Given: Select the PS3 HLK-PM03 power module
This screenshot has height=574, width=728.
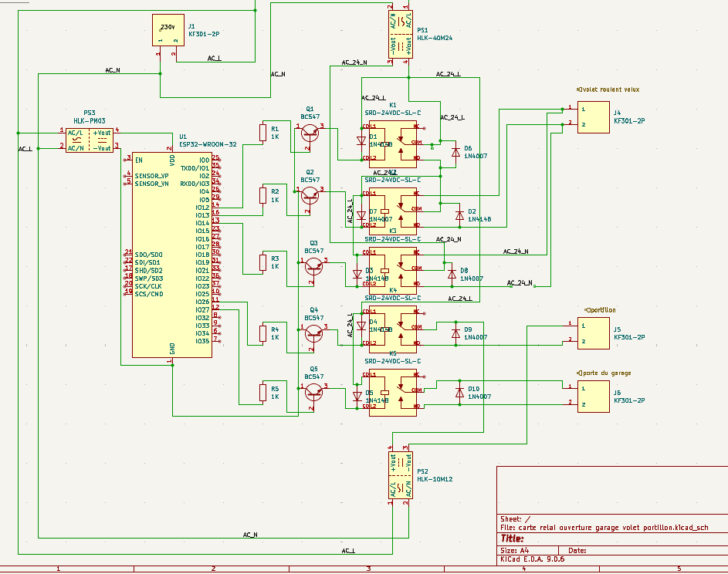Looking at the screenshot, I should point(90,140).
